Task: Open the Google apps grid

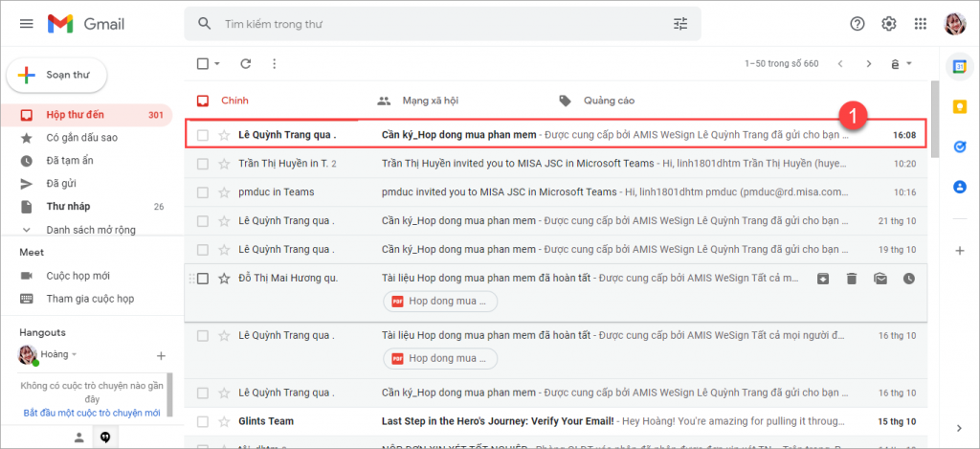Action: click(x=920, y=24)
